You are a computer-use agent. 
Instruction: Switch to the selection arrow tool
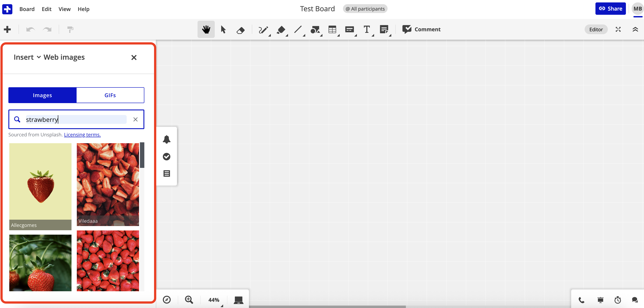(223, 29)
